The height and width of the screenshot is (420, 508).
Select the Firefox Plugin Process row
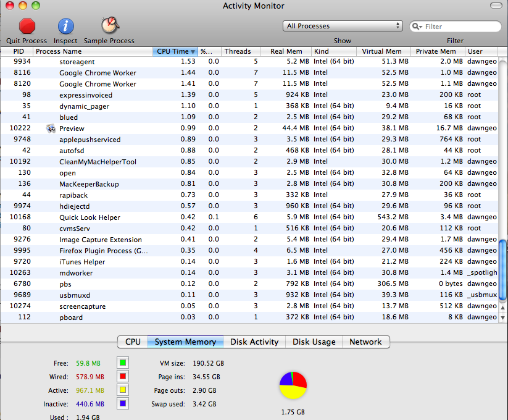(249, 251)
